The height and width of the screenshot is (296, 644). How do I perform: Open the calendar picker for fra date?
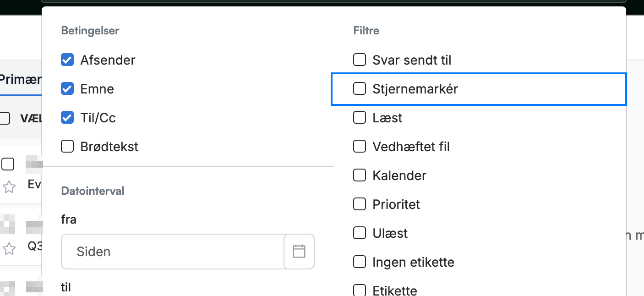click(x=299, y=252)
